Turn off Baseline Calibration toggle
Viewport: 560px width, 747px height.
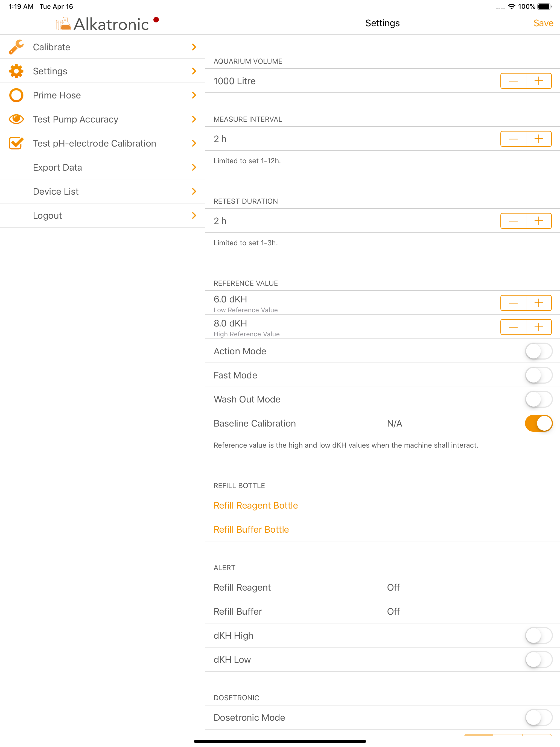(538, 424)
